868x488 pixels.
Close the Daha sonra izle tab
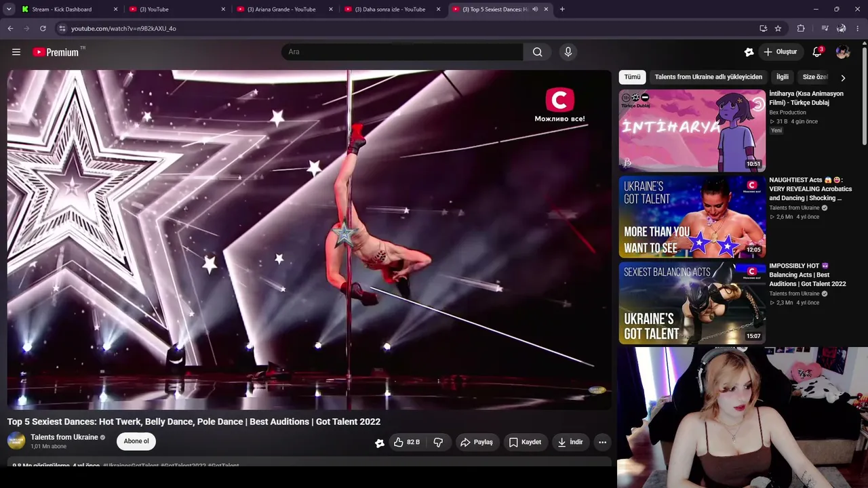(438, 9)
